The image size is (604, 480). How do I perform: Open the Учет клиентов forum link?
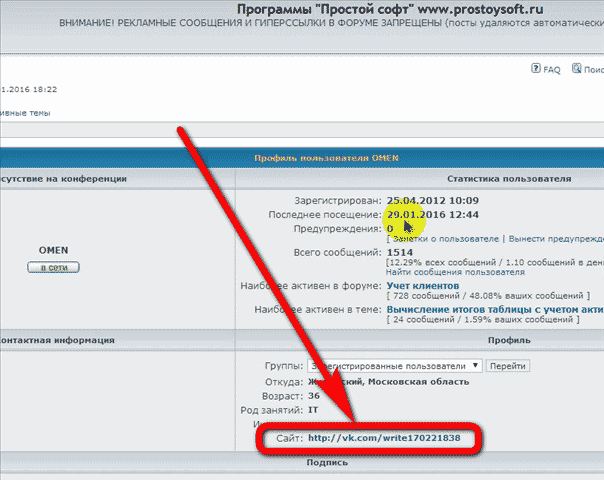(x=422, y=286)
